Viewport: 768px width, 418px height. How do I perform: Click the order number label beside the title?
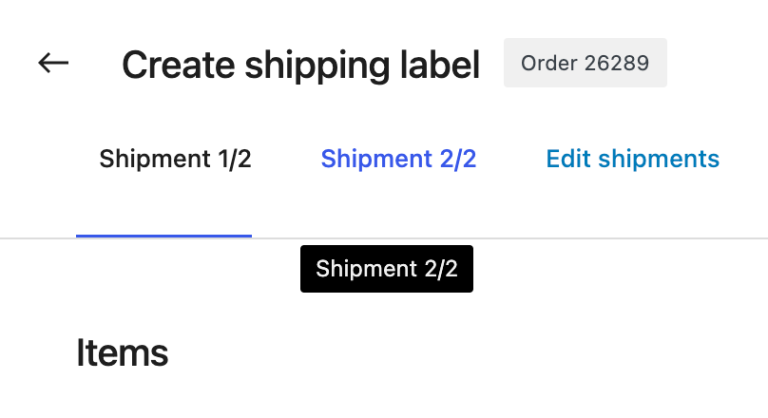pyautogui.click(x=585, y=64)
